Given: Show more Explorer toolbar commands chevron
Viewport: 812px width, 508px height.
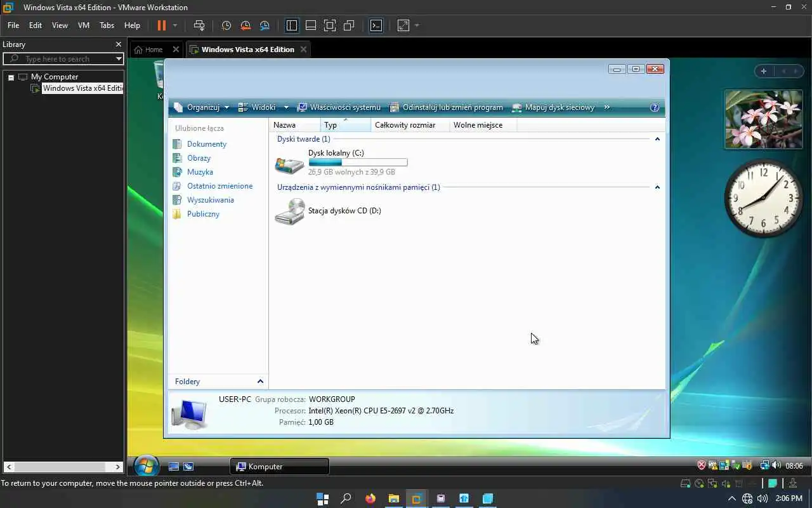Looking at the screenshot, I should click(x=607, y=107).
